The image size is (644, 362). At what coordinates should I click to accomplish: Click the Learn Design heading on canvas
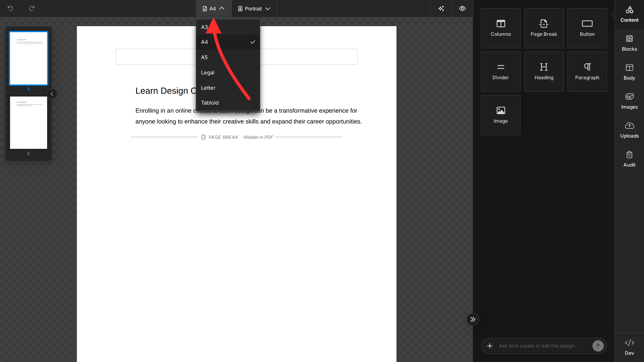pos(165,91)
